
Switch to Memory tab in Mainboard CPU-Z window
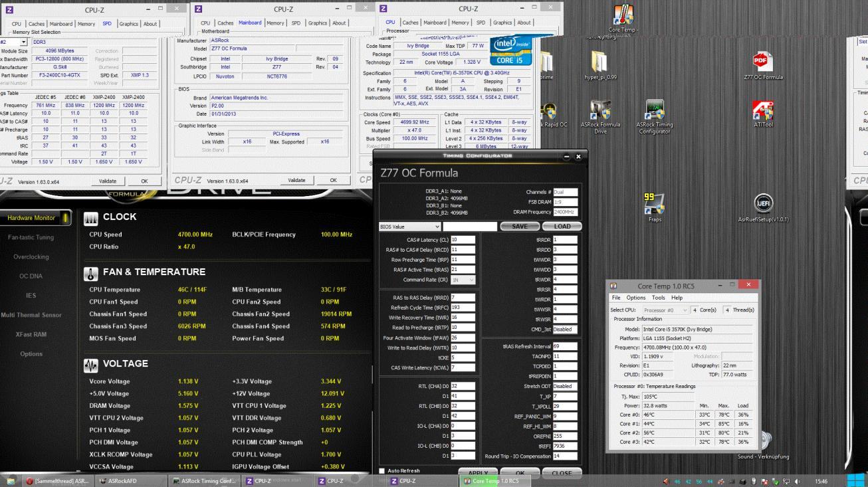point(275,23)
